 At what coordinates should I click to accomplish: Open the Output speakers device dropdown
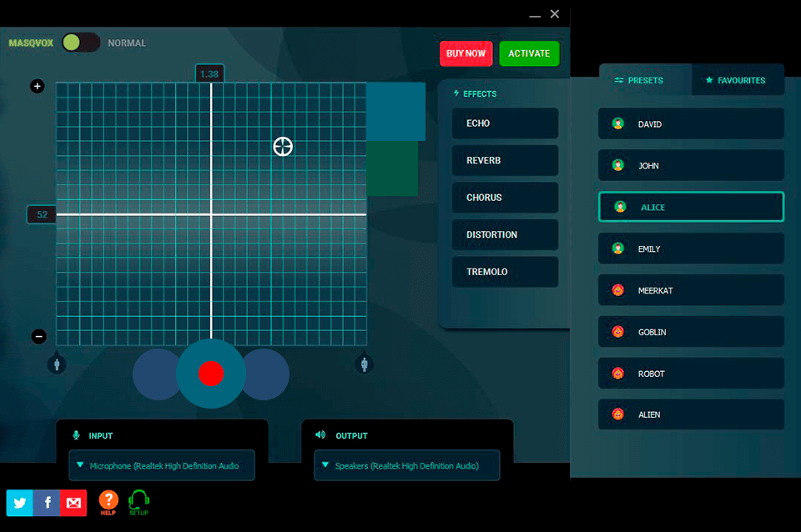tap(406, 465)
